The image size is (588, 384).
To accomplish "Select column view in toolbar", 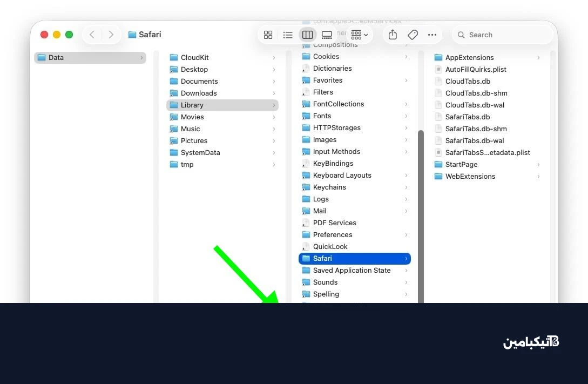I will click(307, 35).
